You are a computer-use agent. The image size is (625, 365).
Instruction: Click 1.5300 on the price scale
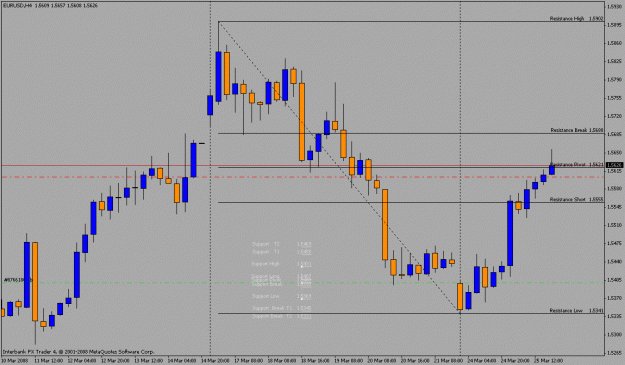(615, 335)
